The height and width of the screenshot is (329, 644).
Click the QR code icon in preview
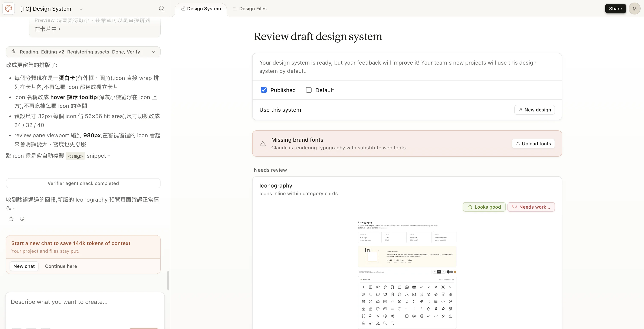click(x=450, y=309)
